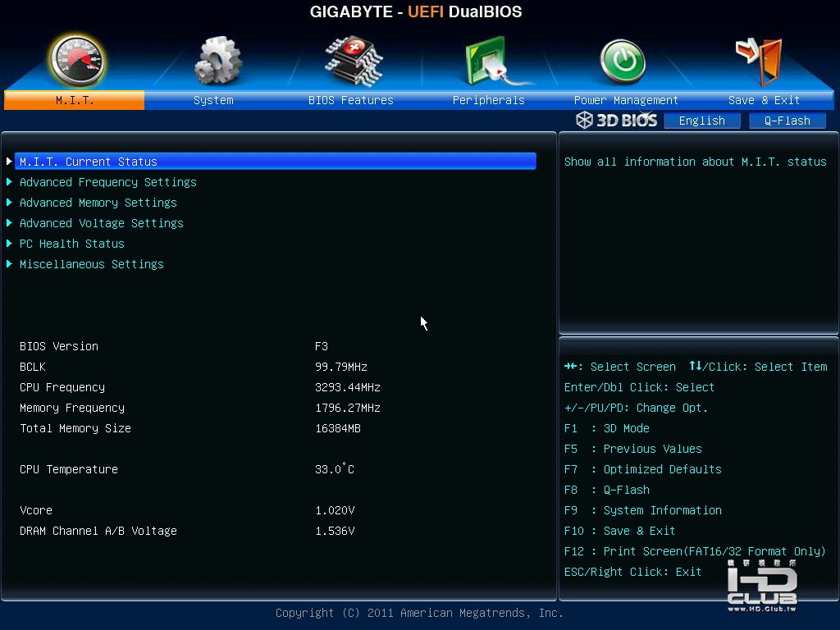Image resolution: width=840 pixels, height=630 pixels.
Task: Launch the Q-Flash utility button
Action: pos(787,121)
